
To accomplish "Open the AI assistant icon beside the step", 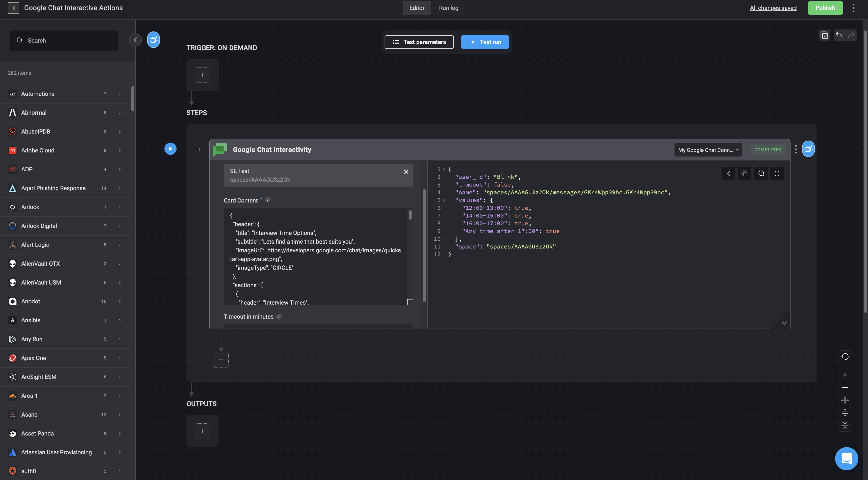I will tap(808, 149).
